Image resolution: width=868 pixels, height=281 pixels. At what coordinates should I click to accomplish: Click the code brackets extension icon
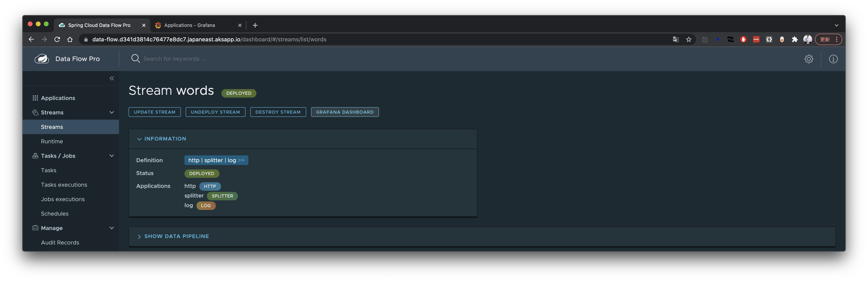(769, 39)
